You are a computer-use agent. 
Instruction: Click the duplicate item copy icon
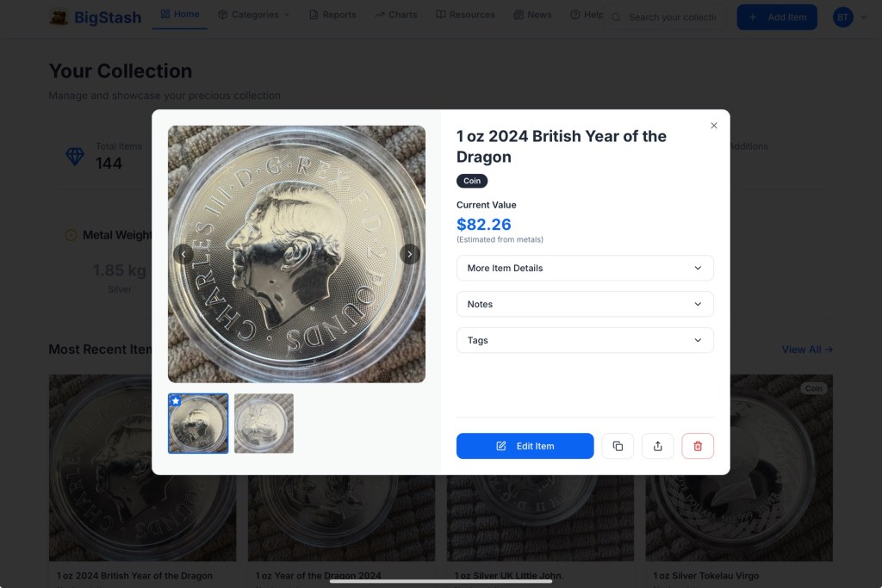(x=618, y=446)
